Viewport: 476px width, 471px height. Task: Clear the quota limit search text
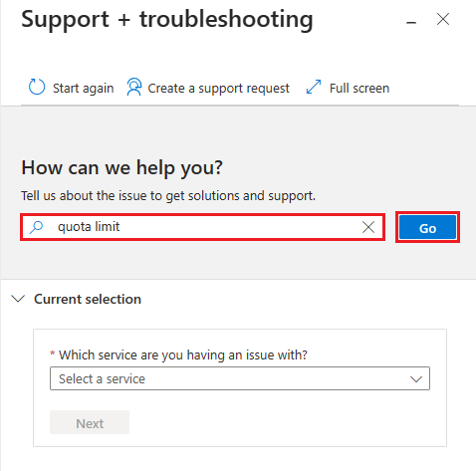coord(368,227)
